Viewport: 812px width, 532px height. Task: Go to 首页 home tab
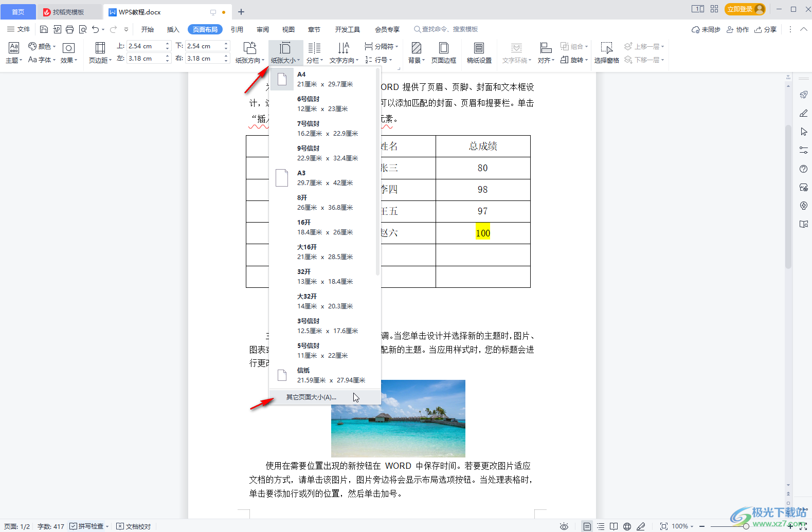(18, 12)
